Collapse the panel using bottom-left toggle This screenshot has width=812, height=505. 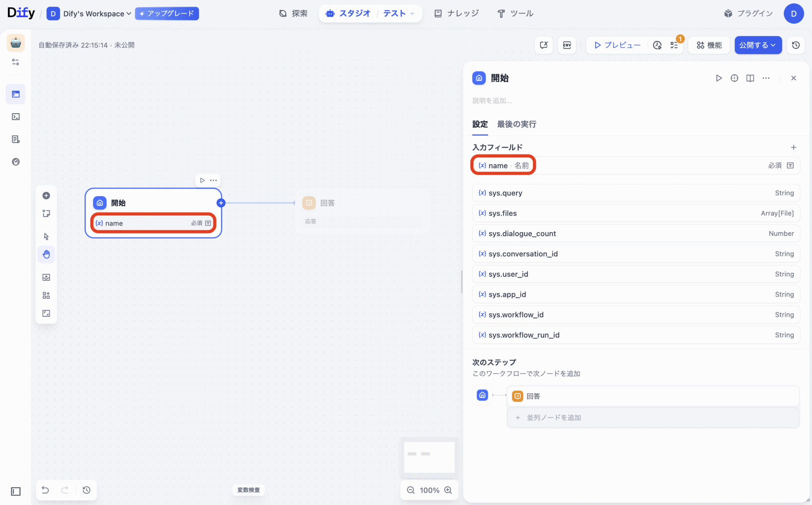coord(15,491)
